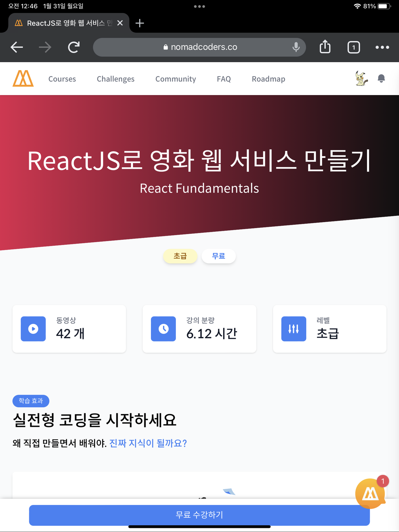Click the React Fundamentals subtitle
This screenshot has width=399, height=532.
click(x=199, y=189)
